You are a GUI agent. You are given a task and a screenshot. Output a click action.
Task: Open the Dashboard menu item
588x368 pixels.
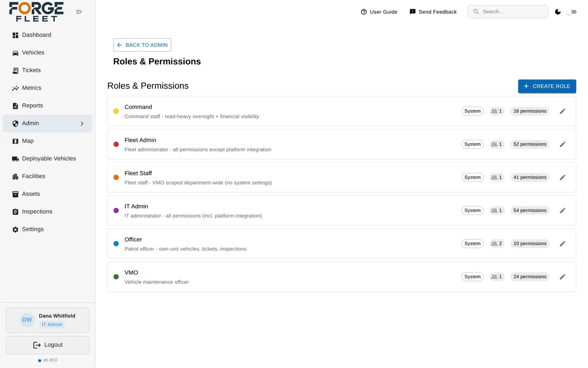click(48, 35)
